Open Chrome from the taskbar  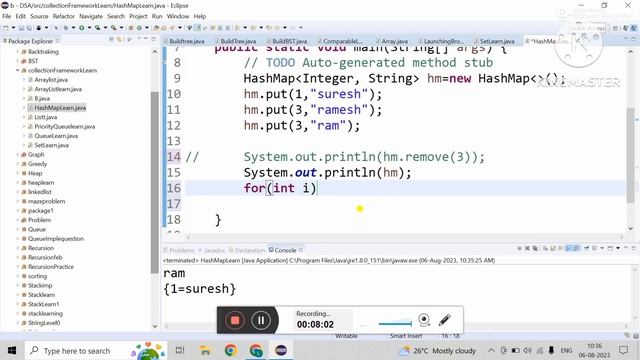click(x=231, y=350)
